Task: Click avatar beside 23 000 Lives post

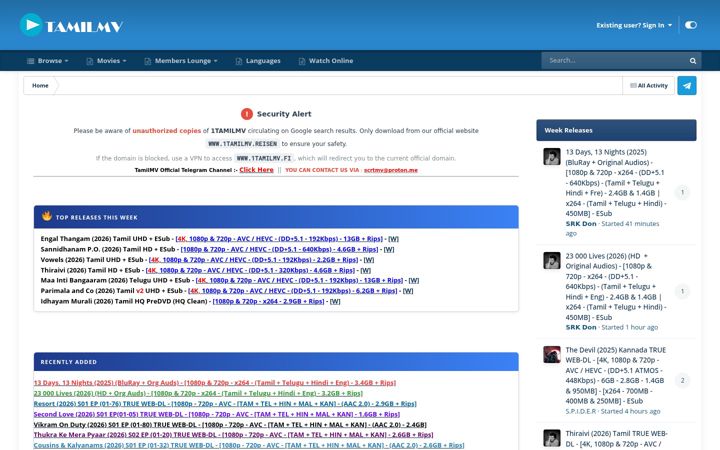Action: tap(552, 260)
